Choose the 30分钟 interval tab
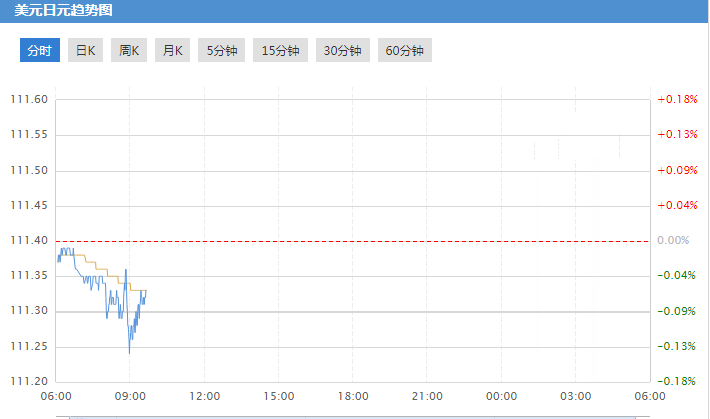 [342, 50]
